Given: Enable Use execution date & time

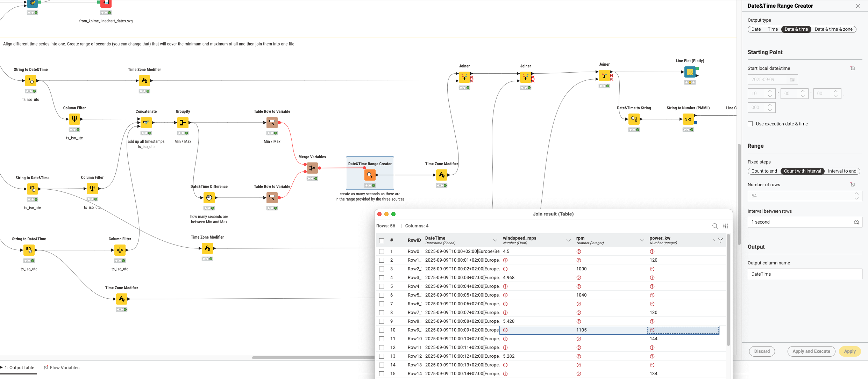Looking at the screenshot, I should coord(750,124).
